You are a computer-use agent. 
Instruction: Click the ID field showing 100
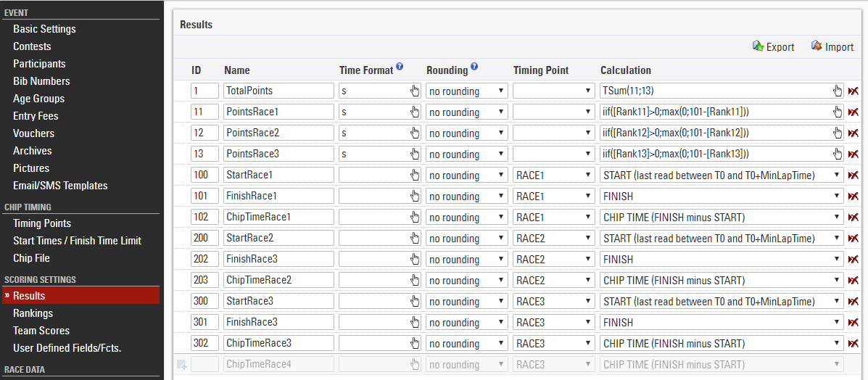204,175
